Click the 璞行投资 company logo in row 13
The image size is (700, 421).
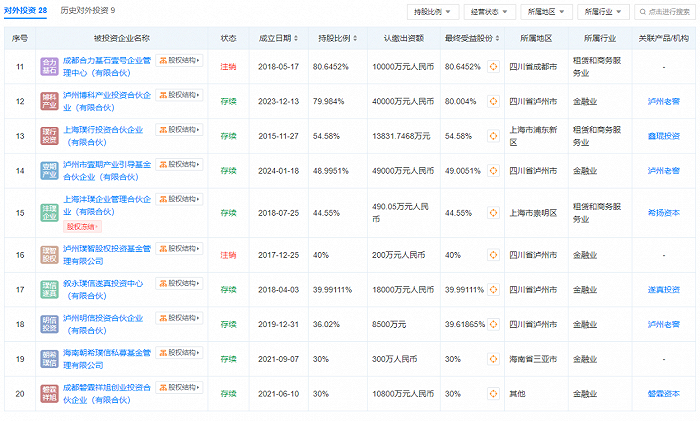pyautogui.click(x=50, y=135)
